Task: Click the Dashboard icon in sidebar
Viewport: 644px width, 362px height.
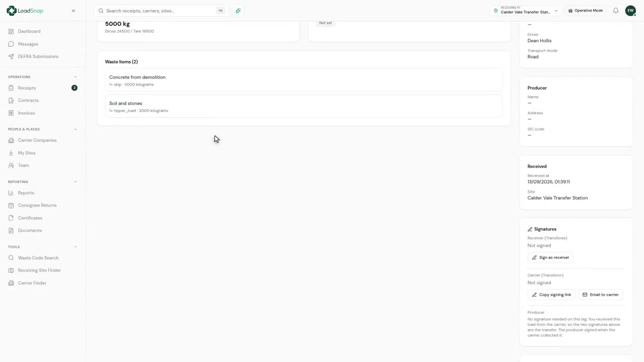Action: pyautogui.click(x=11, y=31)
